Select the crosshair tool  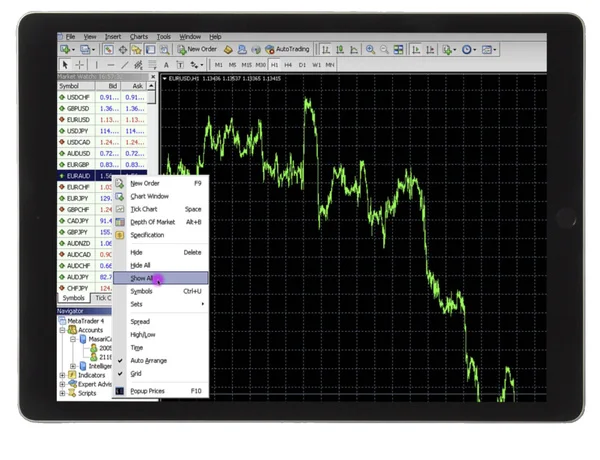pos(79,65)
